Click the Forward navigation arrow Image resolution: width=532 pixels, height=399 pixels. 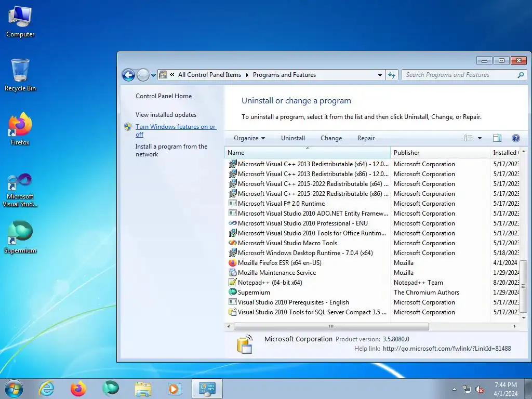[x=143, y=75]
